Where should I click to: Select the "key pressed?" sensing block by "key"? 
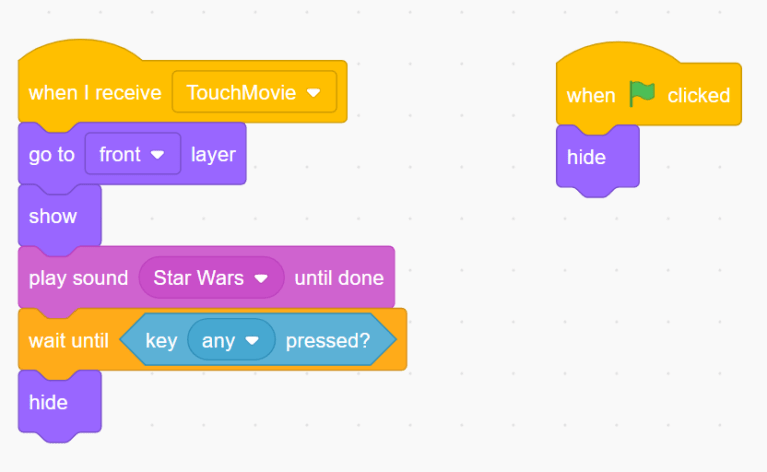[x=161, y=340]
